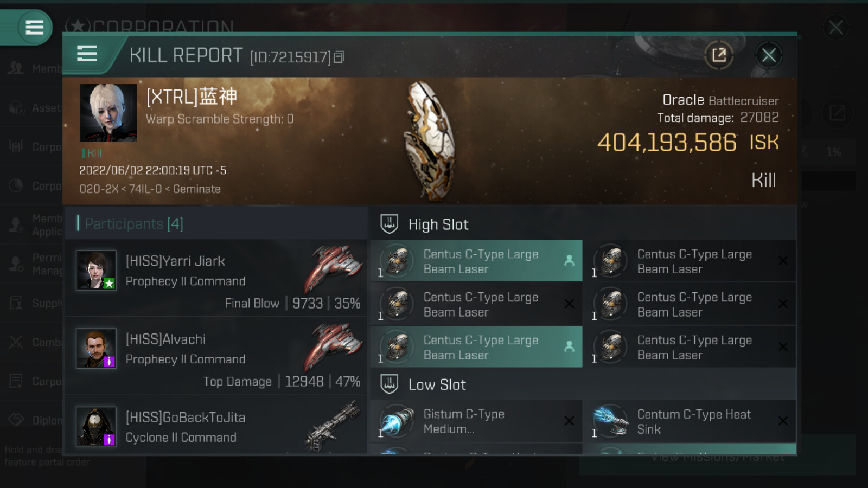The width and height of the screenshot is (868, 488).
Task: Select third-row highlighted Centus Beam Laser module
Action: pos(476,346)
